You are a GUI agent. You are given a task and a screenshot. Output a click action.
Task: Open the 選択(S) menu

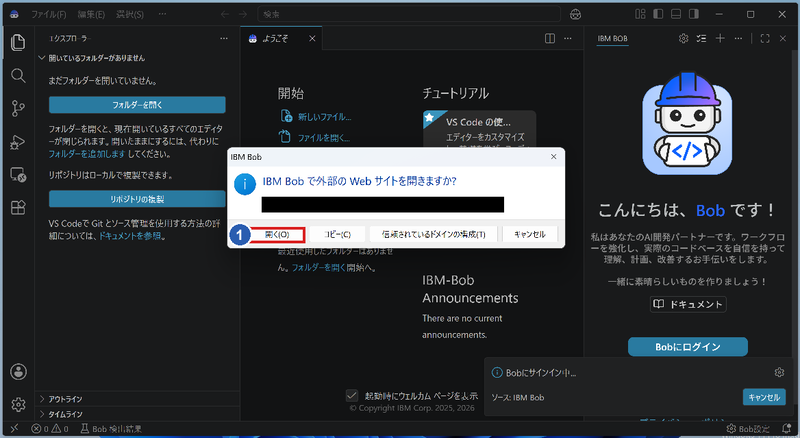130,14
